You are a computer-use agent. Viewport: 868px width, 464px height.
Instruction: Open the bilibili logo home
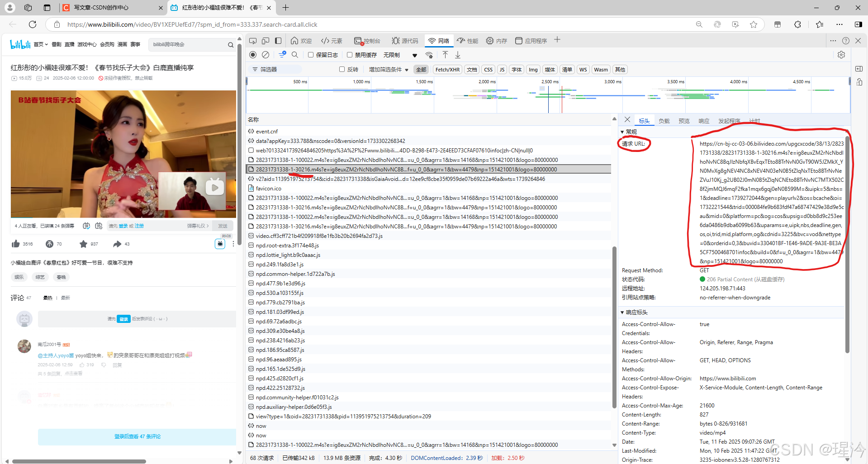tap(20, 44)
